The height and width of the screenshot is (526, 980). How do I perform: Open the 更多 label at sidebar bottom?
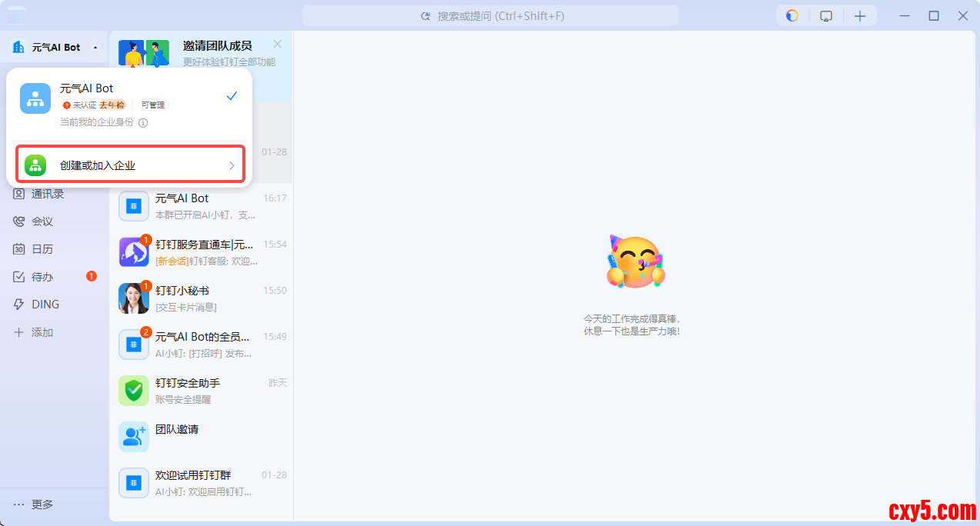click(42, 504)
